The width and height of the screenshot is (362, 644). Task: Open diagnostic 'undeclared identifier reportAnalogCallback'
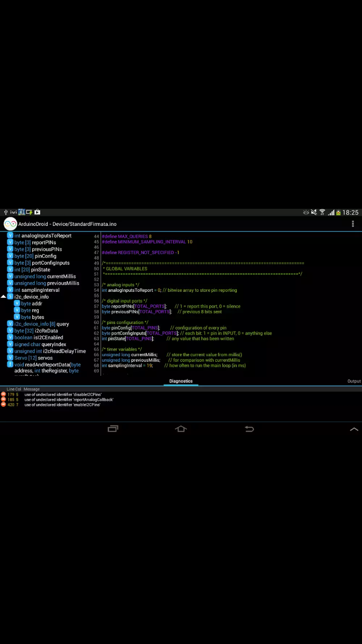coord(69,399)
